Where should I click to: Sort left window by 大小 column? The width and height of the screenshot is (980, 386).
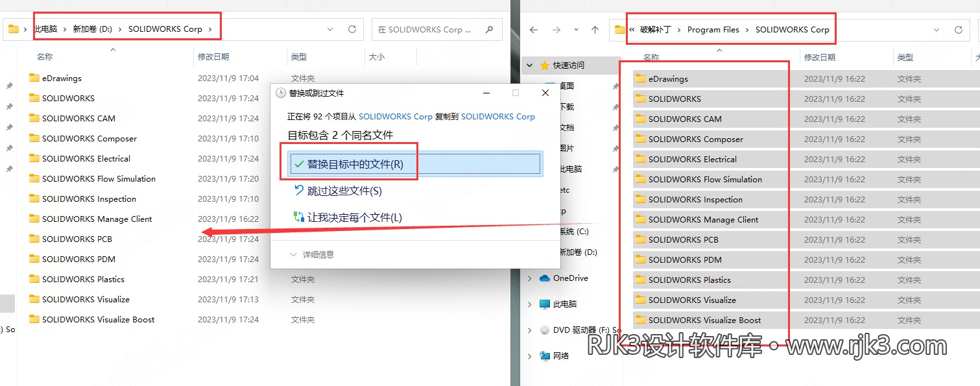(377, 57)
